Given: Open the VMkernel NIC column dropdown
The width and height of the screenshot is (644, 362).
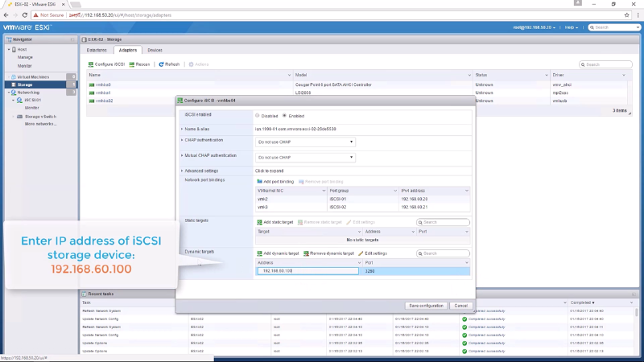Looking at the screenshot, I should (x=324, y=191).
